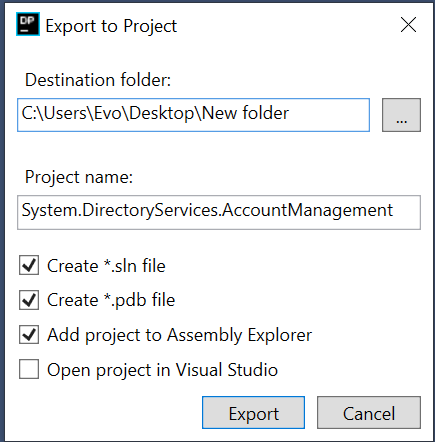
Task: Click the "Project name:" label
Action: (79, 177)
